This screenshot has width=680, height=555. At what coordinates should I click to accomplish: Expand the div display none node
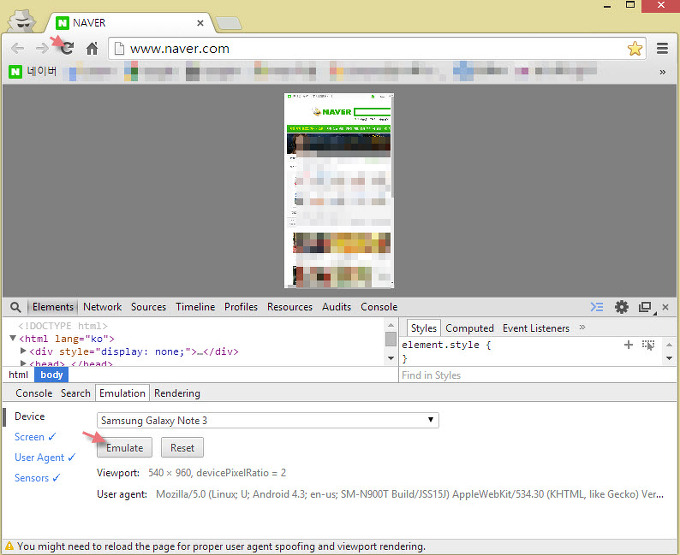(x=24, y=351)
